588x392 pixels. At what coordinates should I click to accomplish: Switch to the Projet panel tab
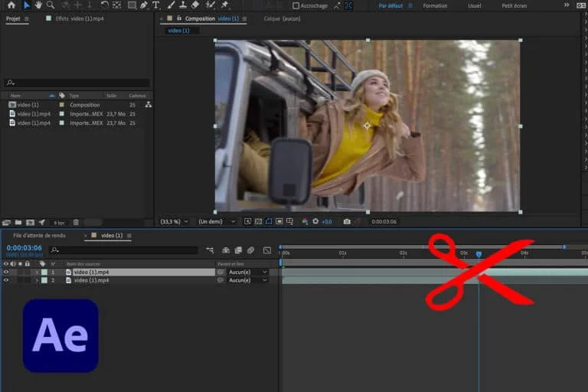(13, 18)
